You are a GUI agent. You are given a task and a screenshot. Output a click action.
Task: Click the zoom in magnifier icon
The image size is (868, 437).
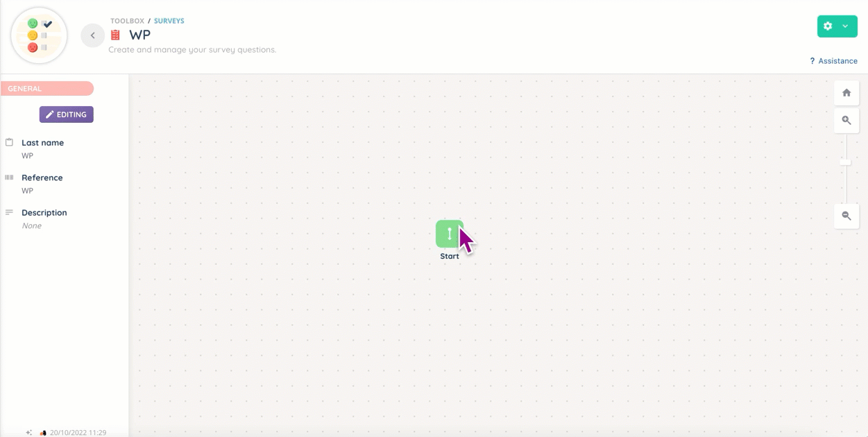coord(846,121)
